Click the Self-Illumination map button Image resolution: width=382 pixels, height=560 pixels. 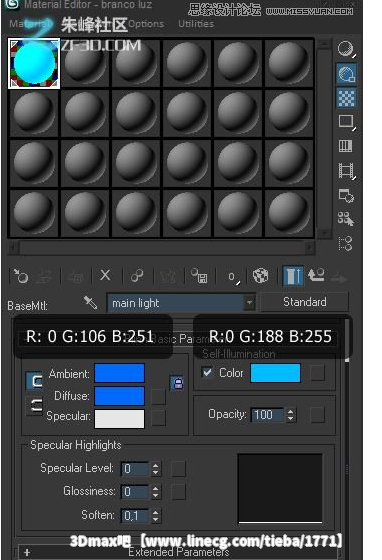coord(318,373)
